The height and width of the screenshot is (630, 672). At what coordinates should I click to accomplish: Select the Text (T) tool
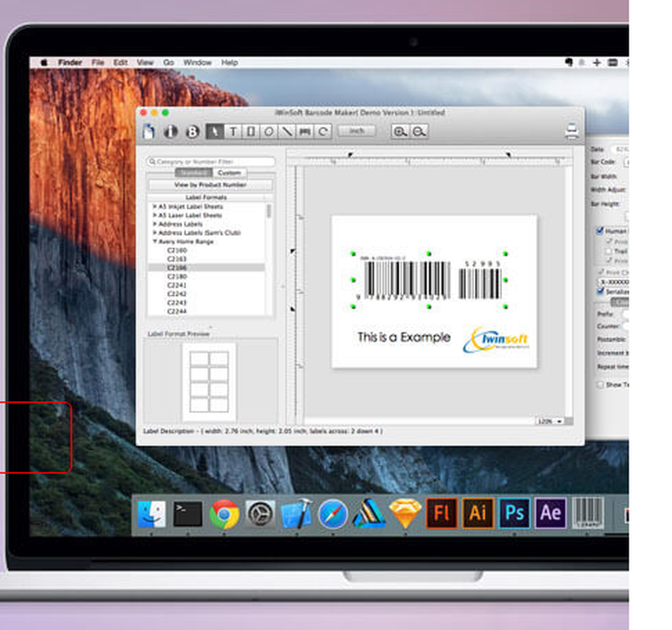click(x=233, y=132)
